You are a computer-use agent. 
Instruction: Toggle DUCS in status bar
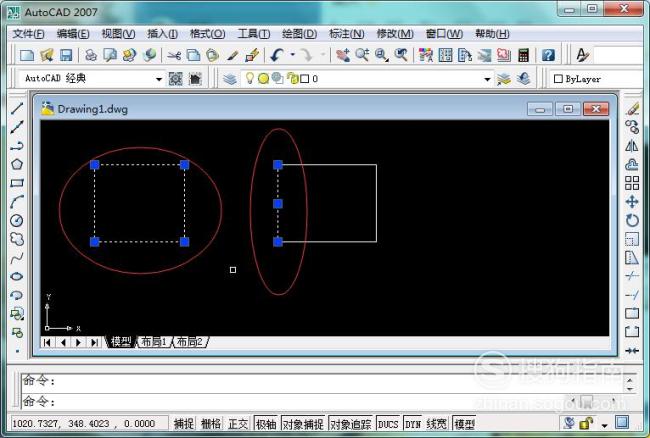click(388, 423)
